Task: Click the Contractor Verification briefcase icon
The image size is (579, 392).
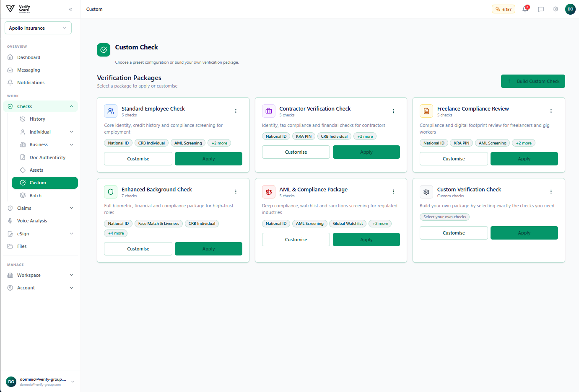Action: (269, 111)
